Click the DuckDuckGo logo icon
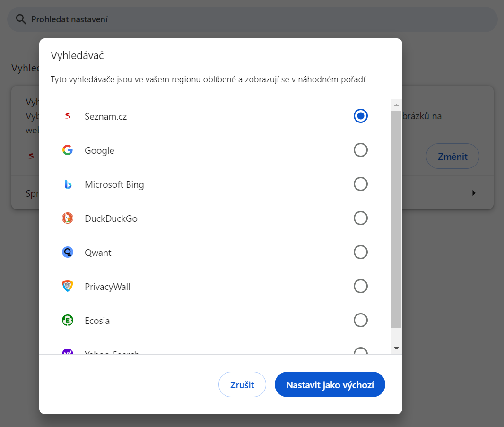 tap(68, 218)
